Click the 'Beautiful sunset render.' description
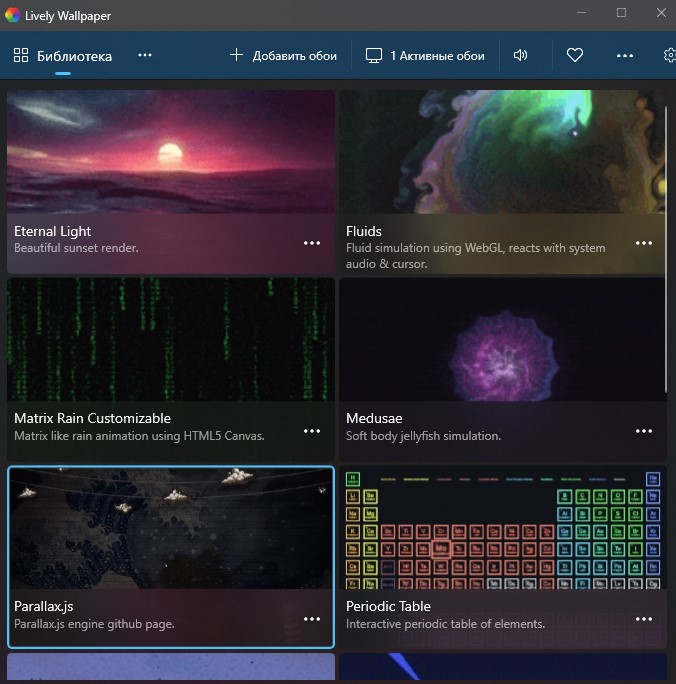The image size is (676, 684). (x=76, y=248)
